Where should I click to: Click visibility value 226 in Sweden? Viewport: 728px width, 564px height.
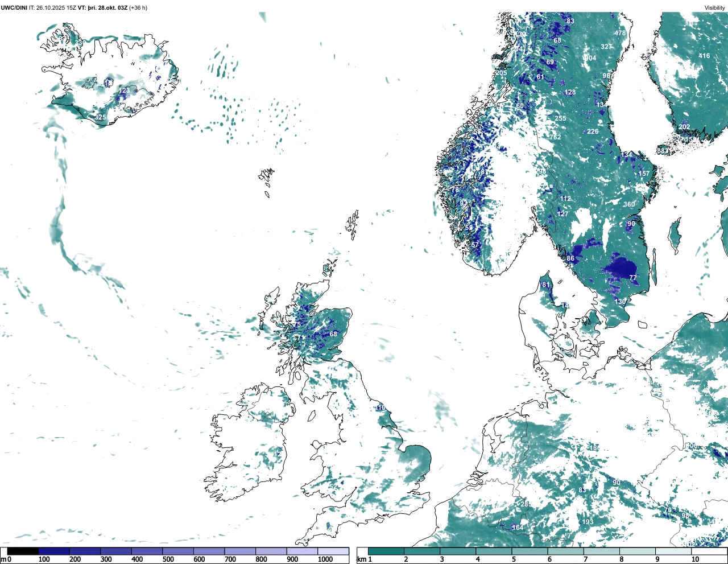coord(593,131)
